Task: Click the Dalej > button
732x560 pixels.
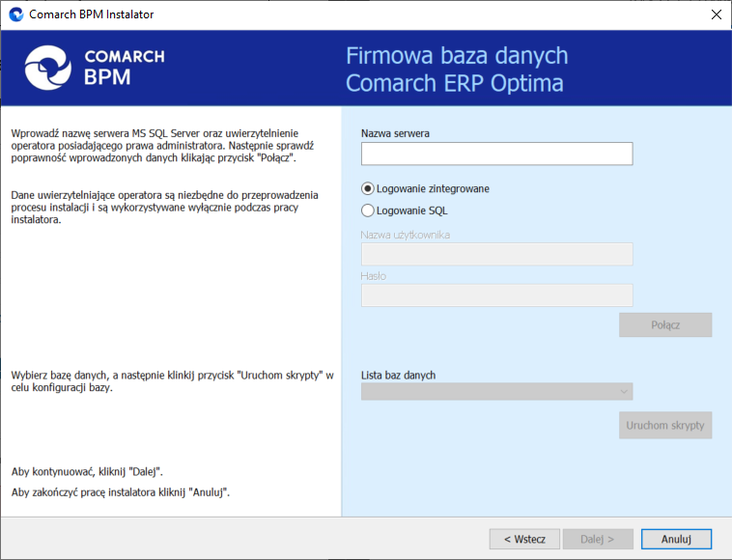Action: [598, 539]
